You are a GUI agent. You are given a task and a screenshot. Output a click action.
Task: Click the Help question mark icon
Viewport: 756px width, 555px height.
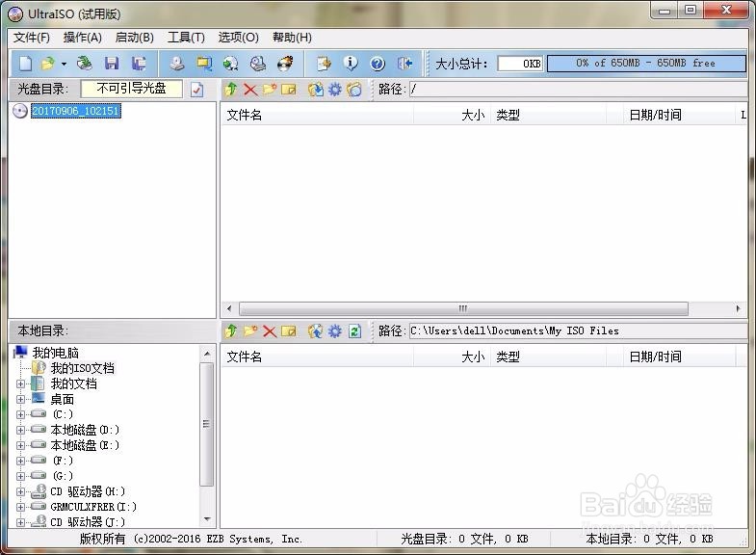[x=378, y=64]
